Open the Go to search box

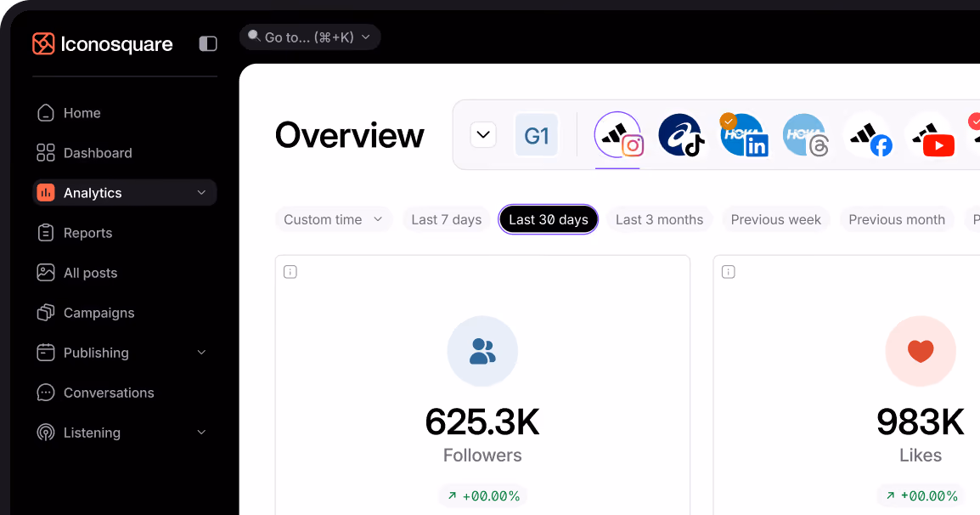[310, 37]
